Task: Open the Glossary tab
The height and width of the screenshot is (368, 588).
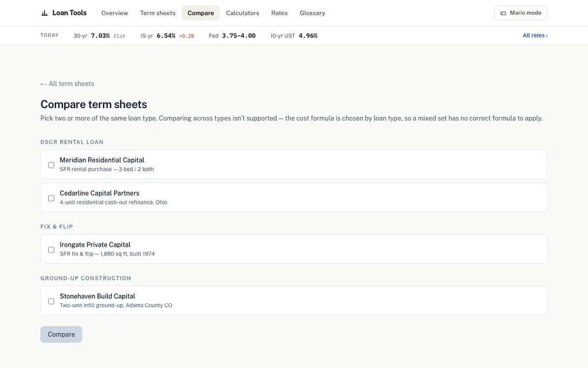Action: tap(312, 13)
